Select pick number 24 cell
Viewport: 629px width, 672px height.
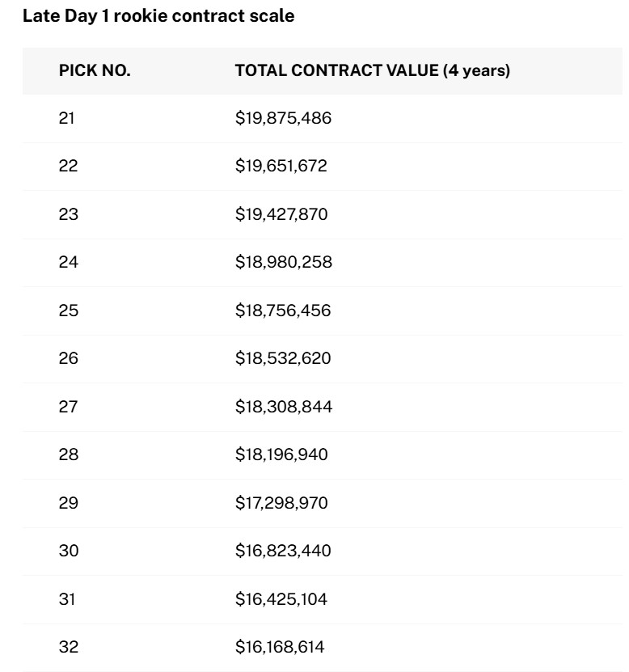click(68, 262)
